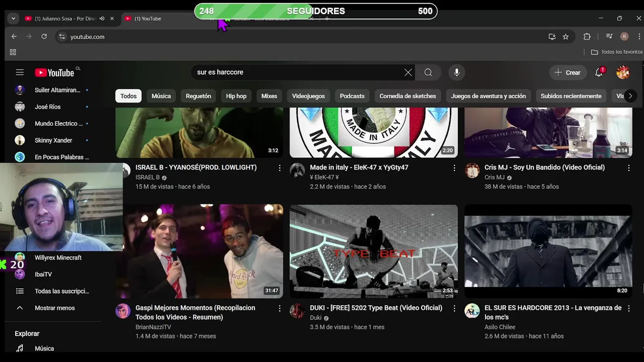Show more filter chips with right arrow

tap(630, 96)
